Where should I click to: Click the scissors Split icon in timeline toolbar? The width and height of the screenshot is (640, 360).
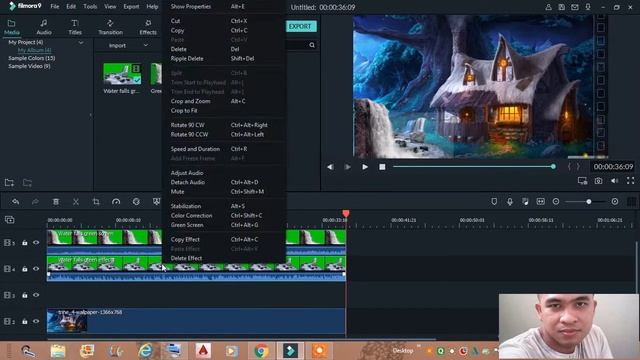[x=76, y=202]
